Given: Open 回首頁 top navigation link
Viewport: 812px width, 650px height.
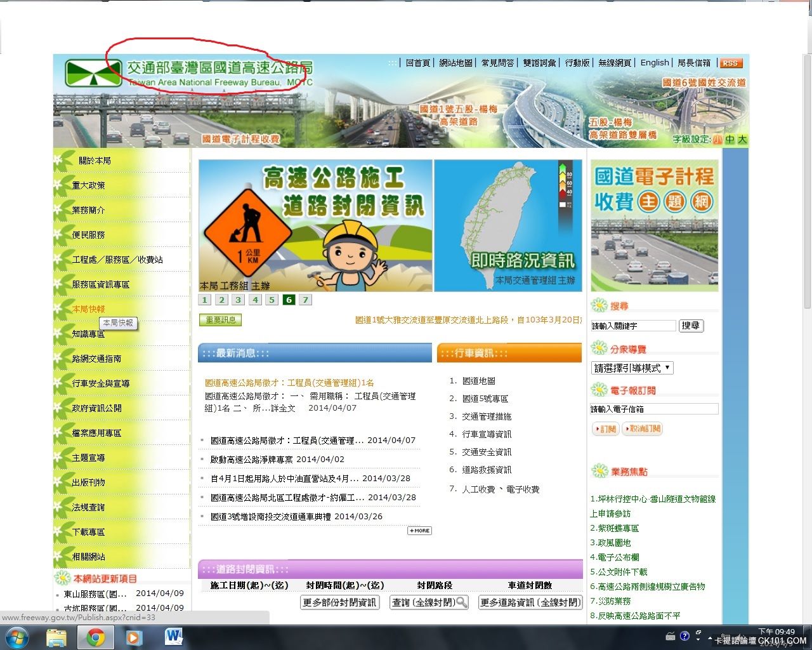Looking at the screenshot, I should (417, 63).
